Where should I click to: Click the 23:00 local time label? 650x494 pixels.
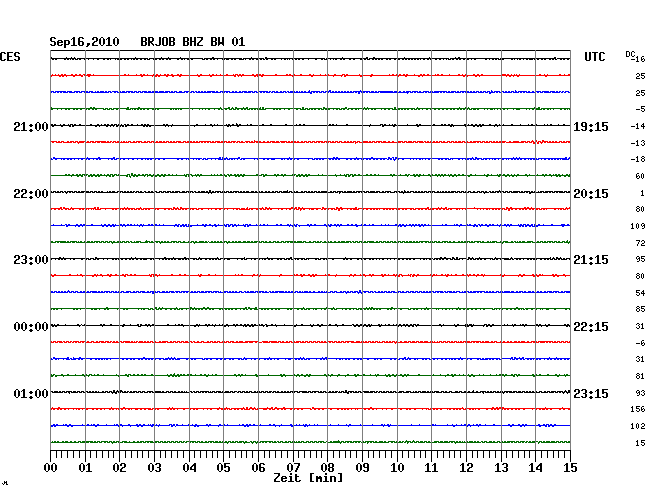(31, 260)
